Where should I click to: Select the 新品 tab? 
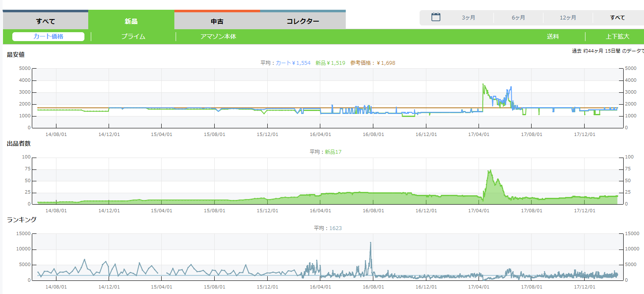click(x=131, y=21)
